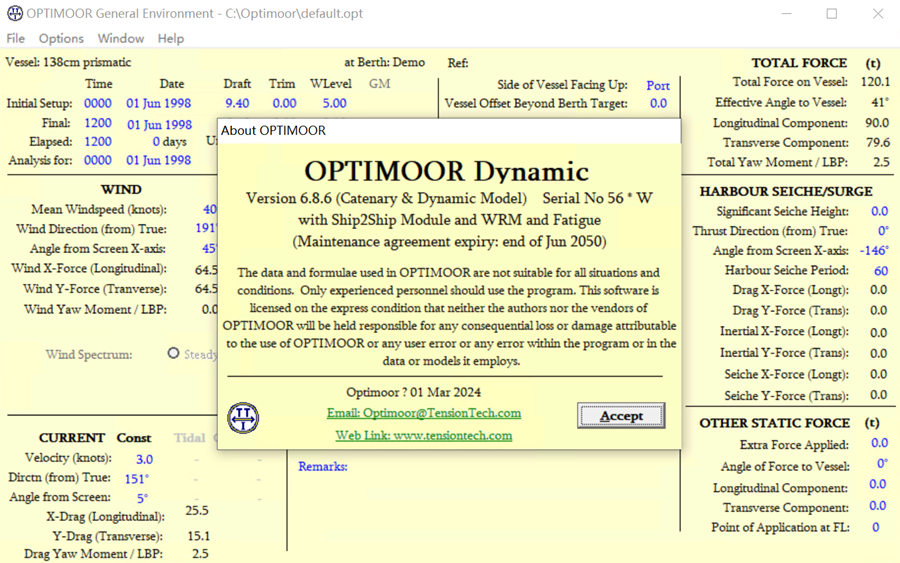Click the Const current mode label
Viewport: 900px width, 563px height.
pyautogui.click(x=134, y=438)
